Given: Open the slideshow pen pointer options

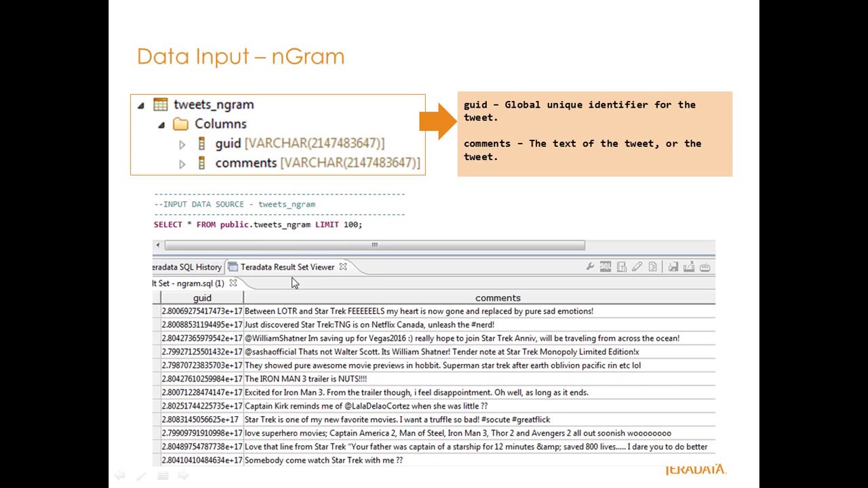Looking at the screenshot, I should [x=140, y=476].
